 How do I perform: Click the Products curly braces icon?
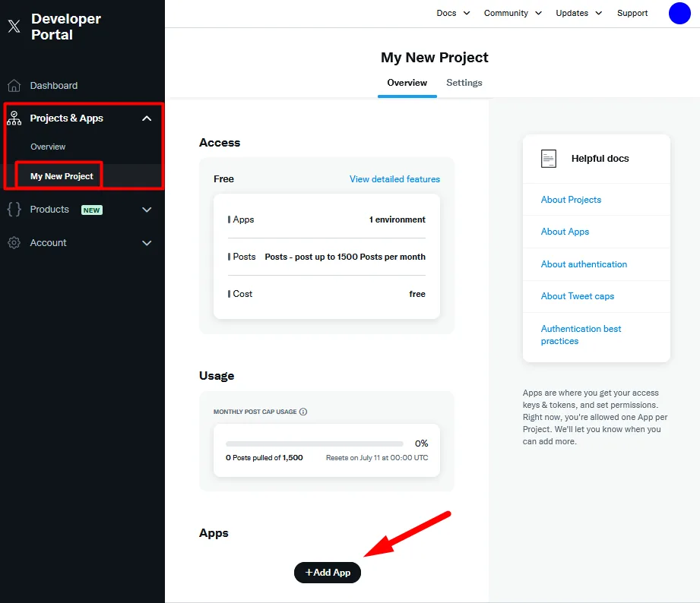(x=14, y=209)
